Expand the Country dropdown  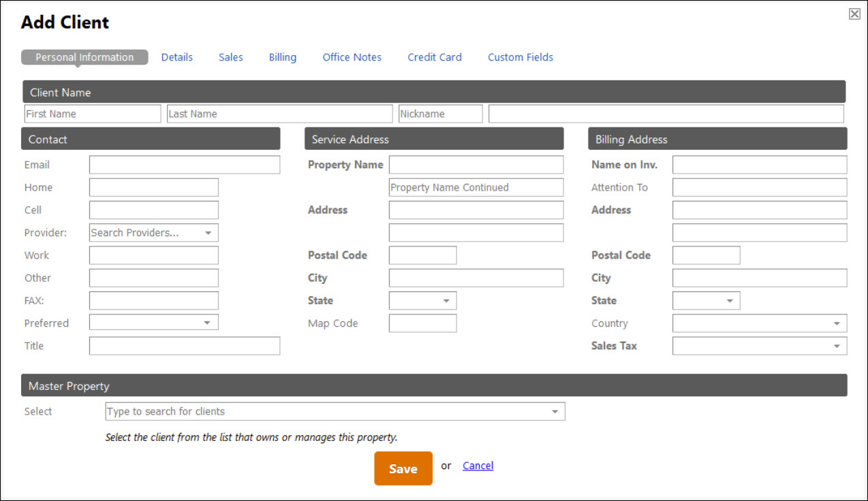[x=760, y=323]
